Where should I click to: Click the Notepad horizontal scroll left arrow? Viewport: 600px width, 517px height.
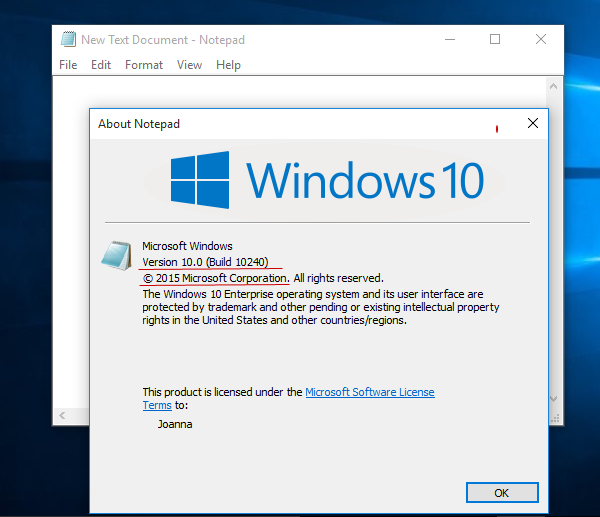click(62, 415)
